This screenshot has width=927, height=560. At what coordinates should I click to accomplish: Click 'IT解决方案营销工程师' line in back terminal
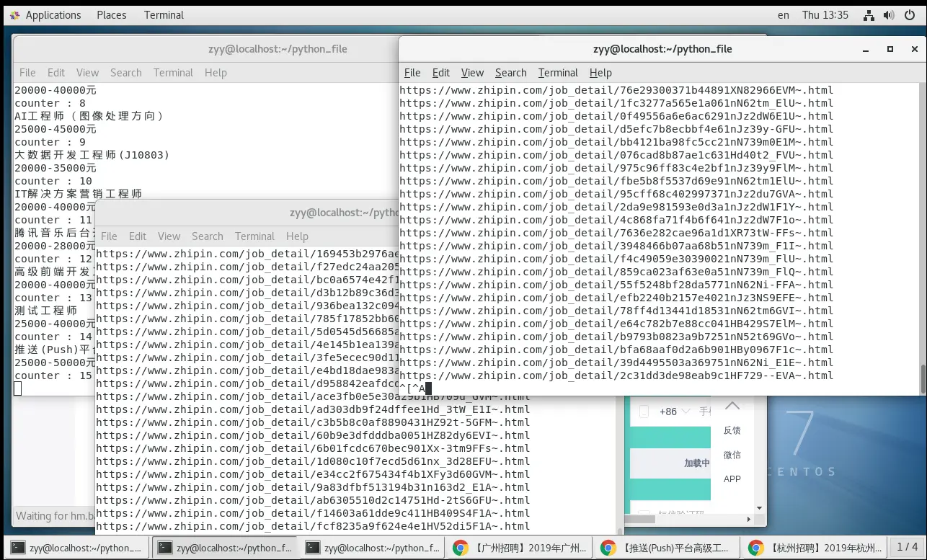click(79, 194)
